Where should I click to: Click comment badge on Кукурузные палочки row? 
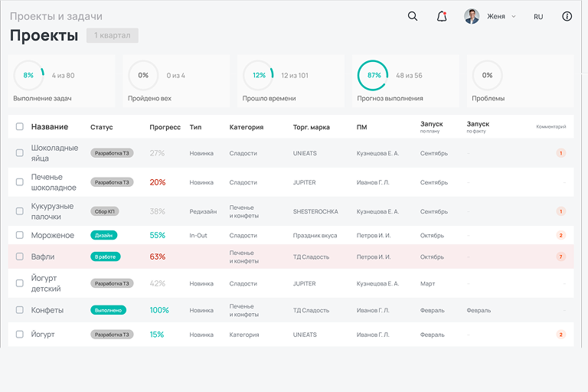click(x=560, y=211)
